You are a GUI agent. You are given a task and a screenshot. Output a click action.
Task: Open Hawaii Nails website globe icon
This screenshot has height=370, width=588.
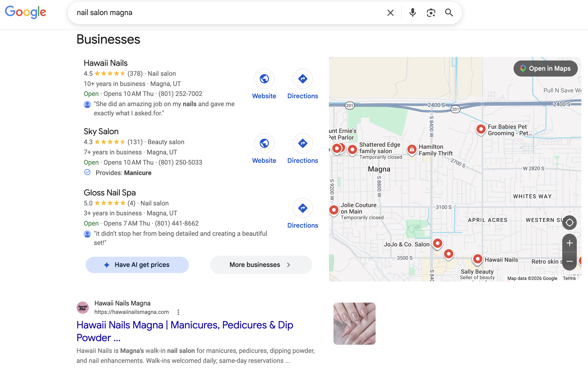click(264, 79)
